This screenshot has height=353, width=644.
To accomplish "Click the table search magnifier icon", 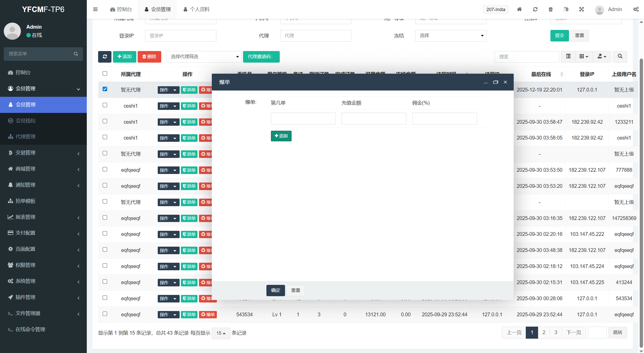I will click(620, 57).
